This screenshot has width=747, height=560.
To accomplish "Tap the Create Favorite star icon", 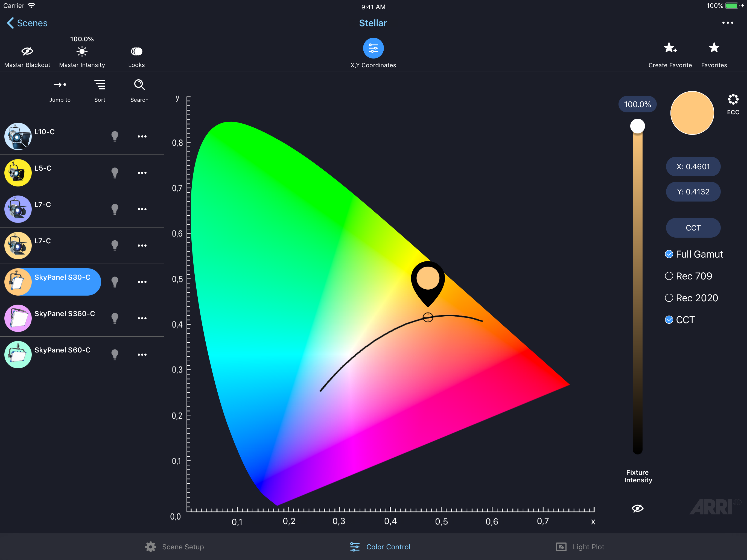I will coord(670,48).
